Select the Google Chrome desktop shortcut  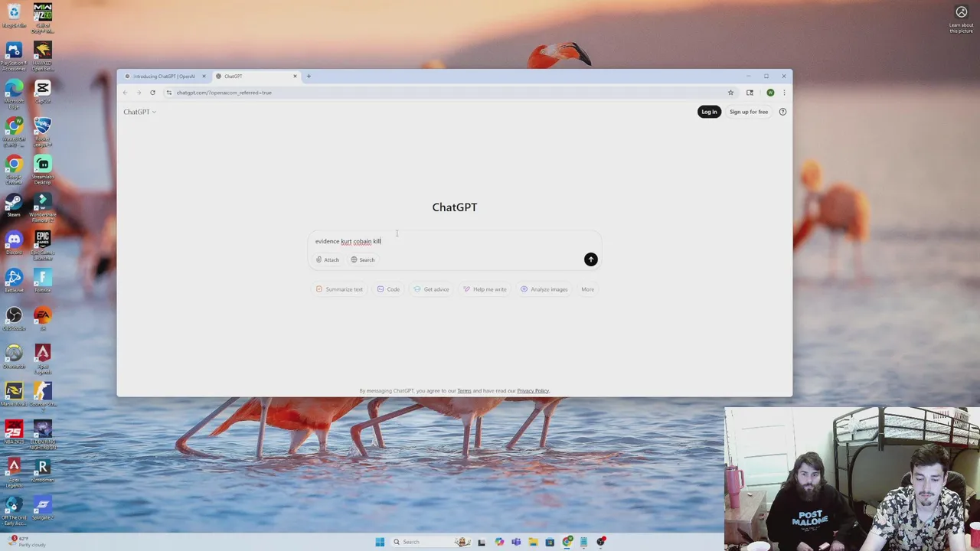(14, 170)
